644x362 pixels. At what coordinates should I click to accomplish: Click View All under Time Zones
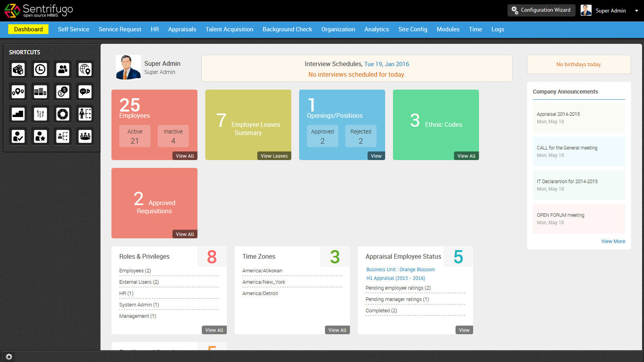tap(337, 330)
